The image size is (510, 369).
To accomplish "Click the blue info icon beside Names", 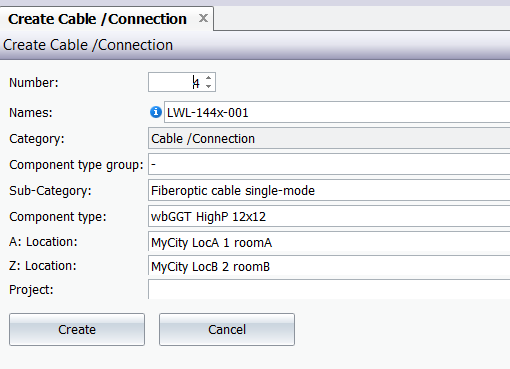I will click(156, 112).
